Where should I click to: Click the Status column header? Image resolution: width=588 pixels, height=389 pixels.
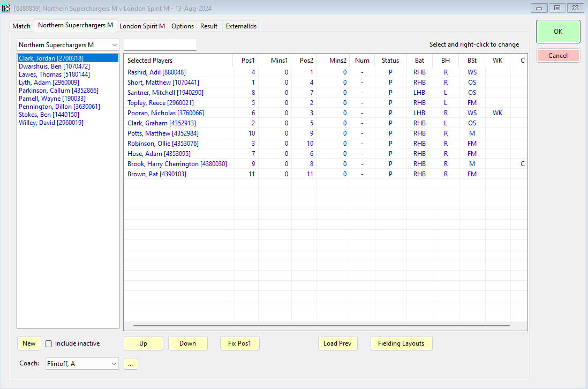coord(390,61)
